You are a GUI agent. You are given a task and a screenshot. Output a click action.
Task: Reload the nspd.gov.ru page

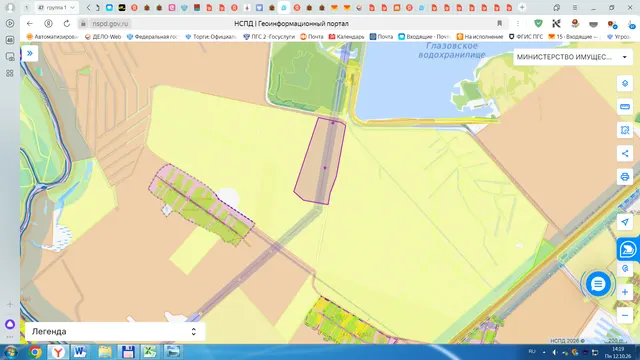[67, 24]
